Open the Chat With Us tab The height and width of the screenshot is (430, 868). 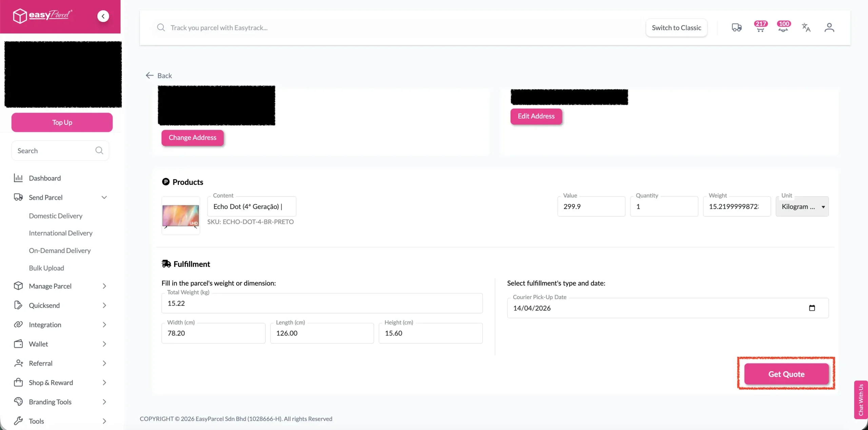861,400
